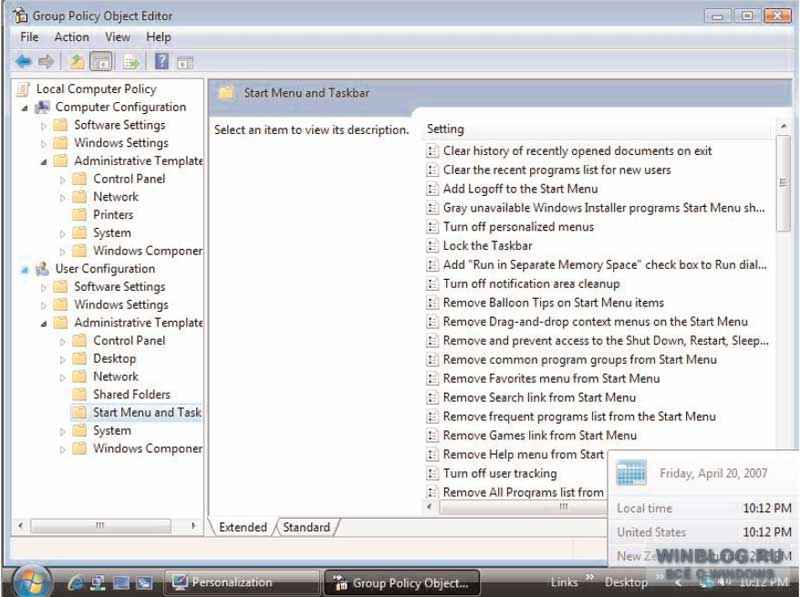
Task: Click the Show/Hide Action Pane toolbar icon
Action: [185, 63]
